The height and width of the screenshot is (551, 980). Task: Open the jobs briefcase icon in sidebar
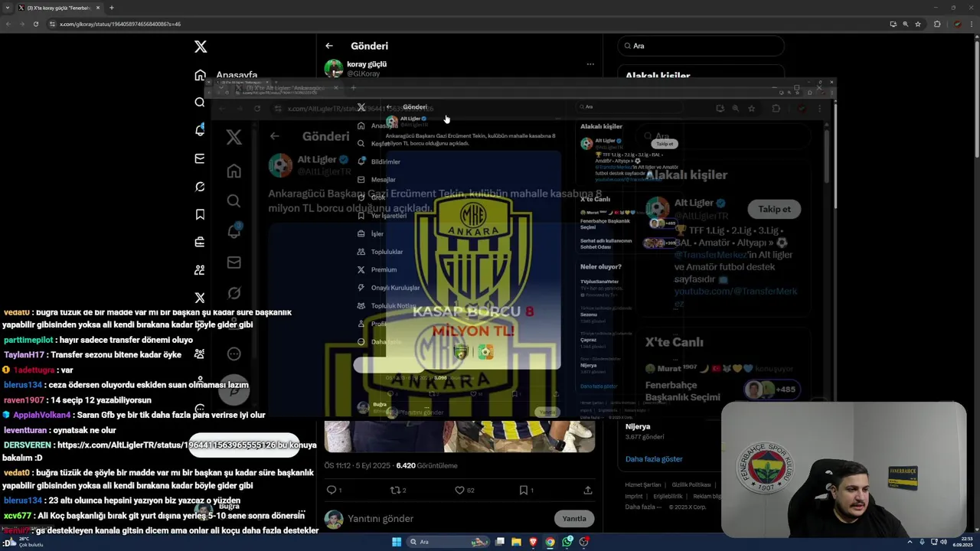(x=200, y=242)
